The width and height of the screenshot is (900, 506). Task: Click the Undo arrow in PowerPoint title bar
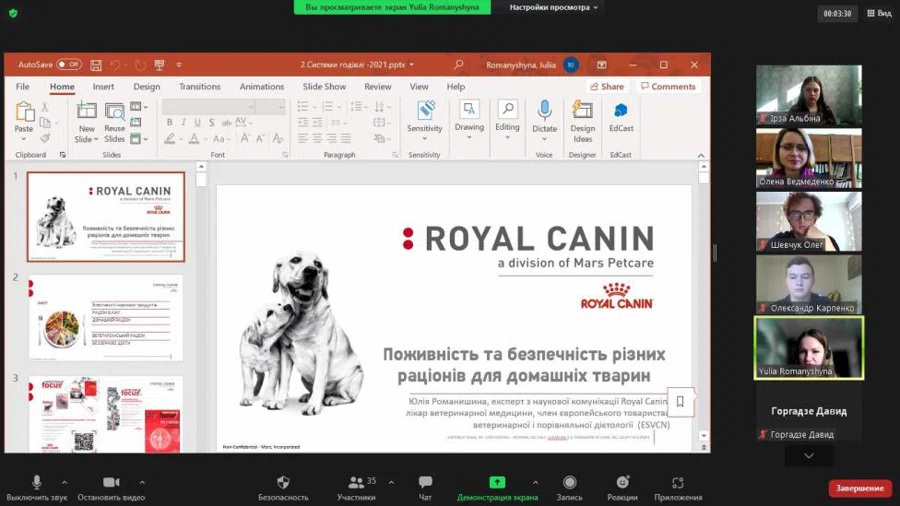coord(115,65)
